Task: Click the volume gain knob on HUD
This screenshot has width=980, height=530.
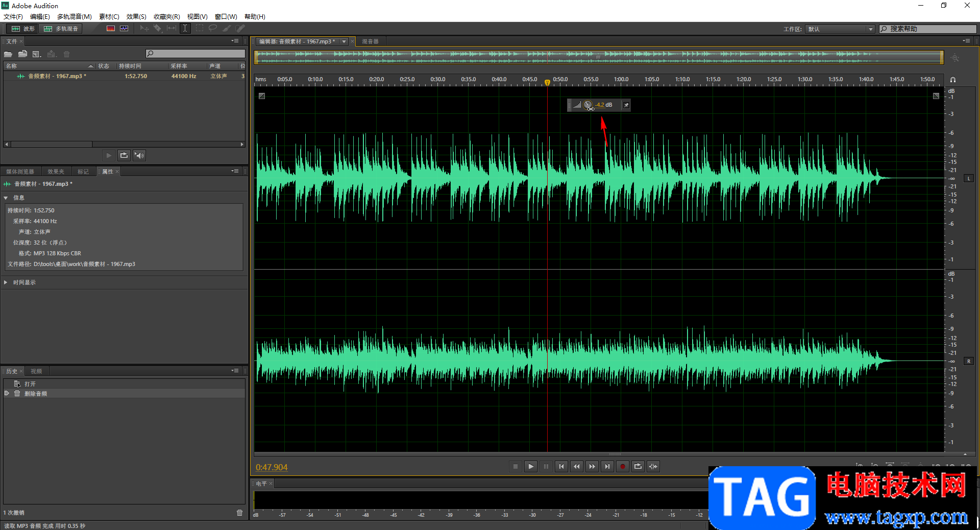Action: pyautogui.click(x=588, y=105)
